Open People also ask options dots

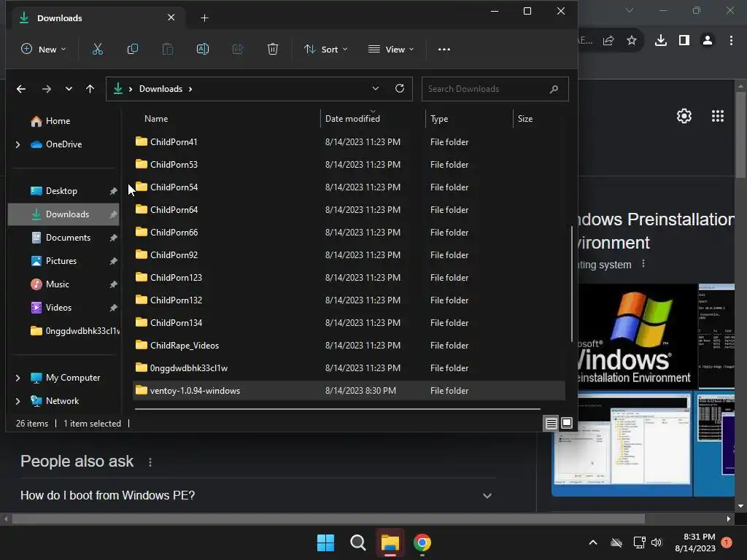coord(150,462)
